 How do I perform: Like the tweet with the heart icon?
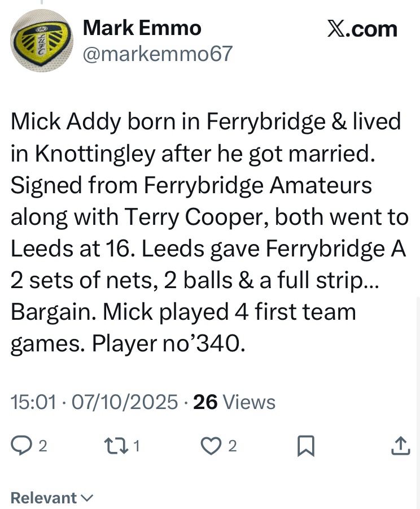point(212,446)
